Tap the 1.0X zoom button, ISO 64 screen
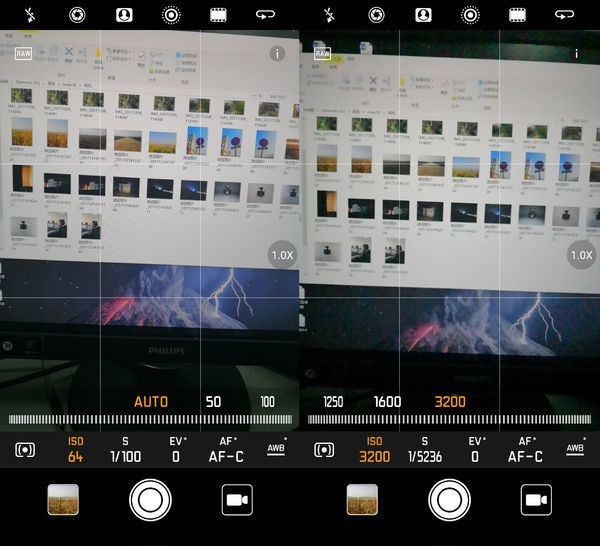Screen dimensions: 600x546 282,255
